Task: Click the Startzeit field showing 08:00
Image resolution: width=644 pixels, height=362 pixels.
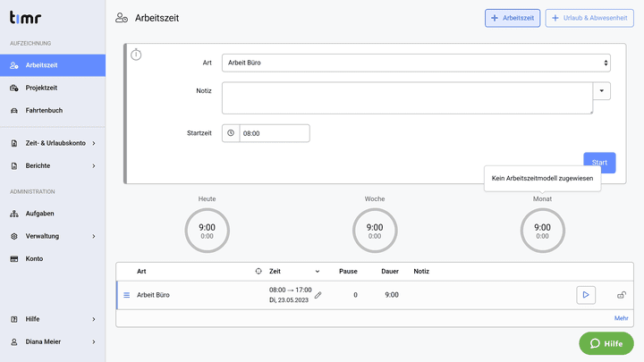Action: pos(275,133)
